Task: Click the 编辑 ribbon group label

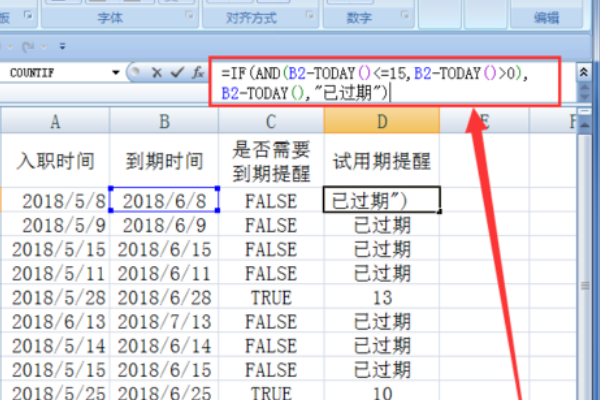Action: point(546,18)
